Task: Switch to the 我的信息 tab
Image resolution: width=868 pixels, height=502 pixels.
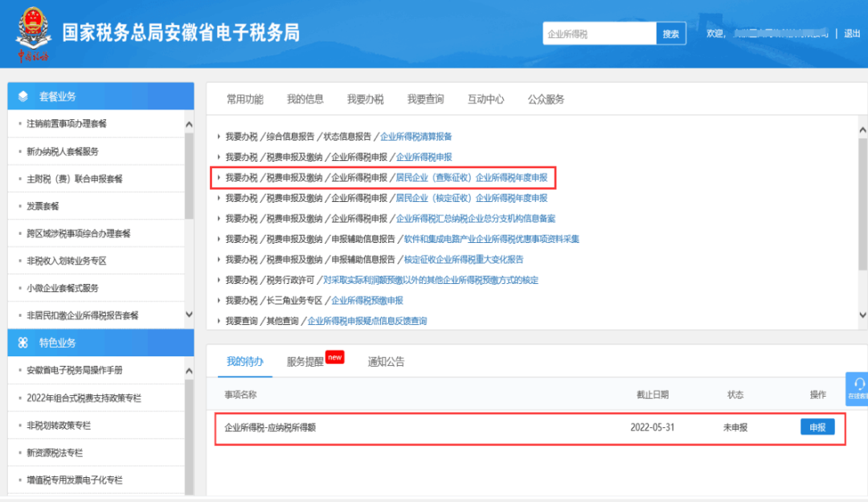Action: pos(305,99)
